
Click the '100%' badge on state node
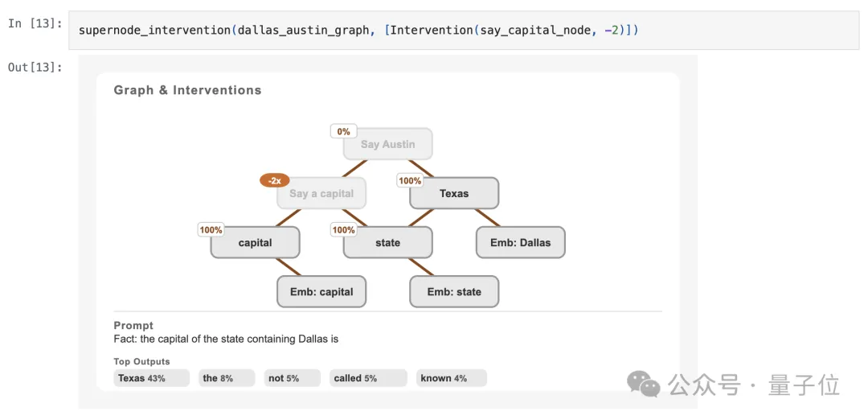click(343, 230)
